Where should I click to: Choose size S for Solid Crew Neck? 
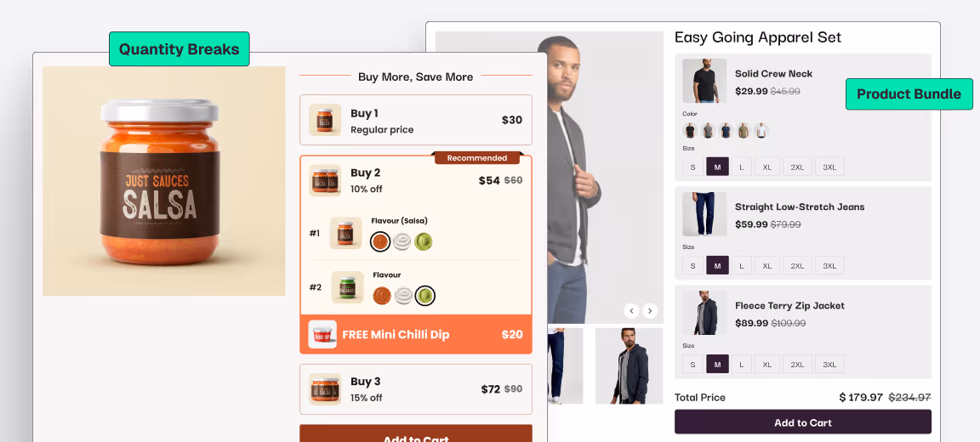(692, 167)
